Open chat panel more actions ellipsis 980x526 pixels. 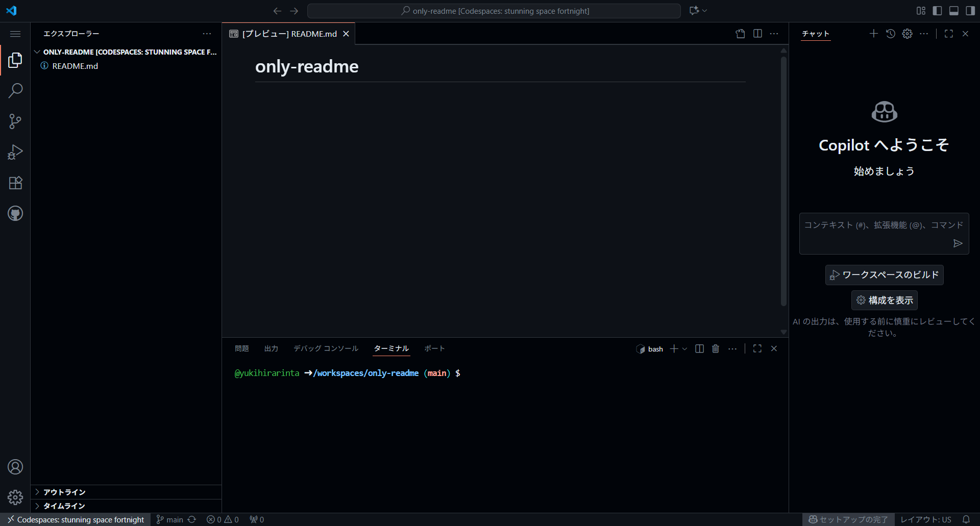[924, 34]
